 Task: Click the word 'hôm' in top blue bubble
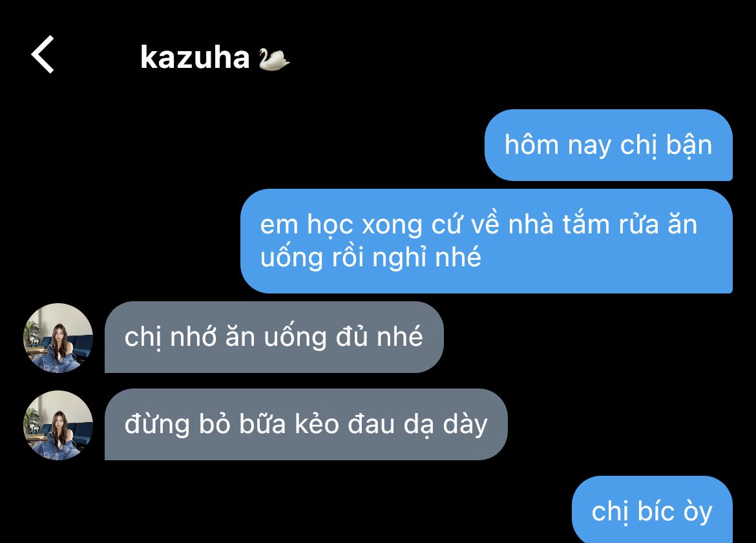click(531, 145)
